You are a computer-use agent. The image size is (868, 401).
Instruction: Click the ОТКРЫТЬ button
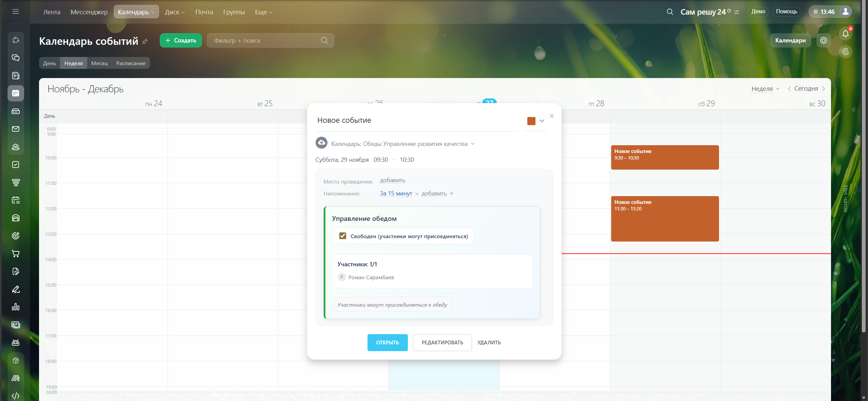(x=387, y=342)
